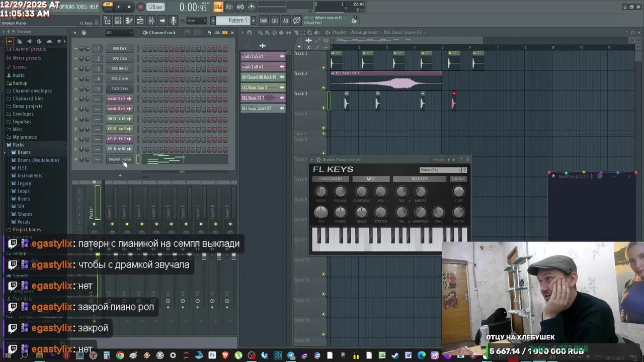Select the Demo projects browser folder
The width and height of the screenshot is (644, 362).
[x=27, y=107]
